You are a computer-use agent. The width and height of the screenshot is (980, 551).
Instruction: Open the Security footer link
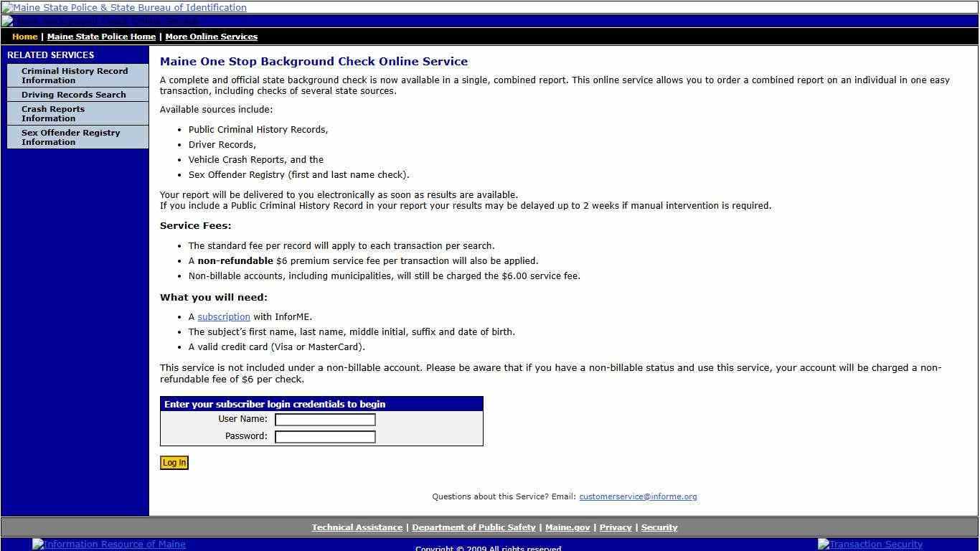click(659, 527)
